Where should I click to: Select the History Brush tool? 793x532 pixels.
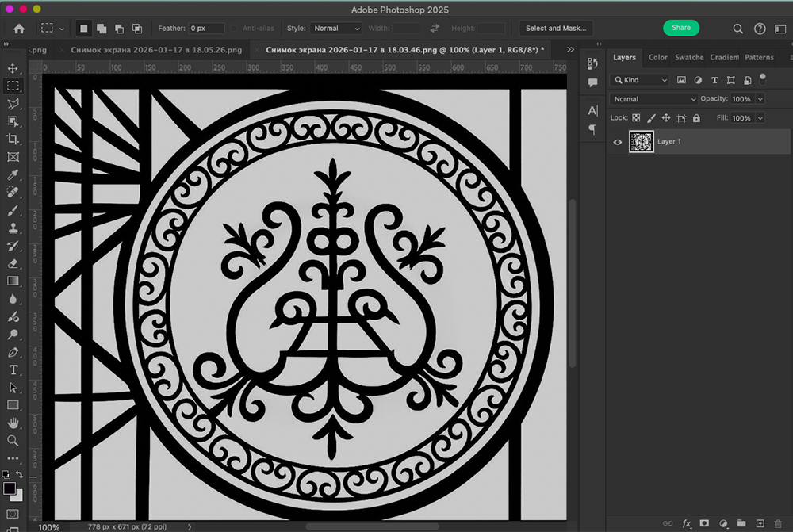point(13,246)
